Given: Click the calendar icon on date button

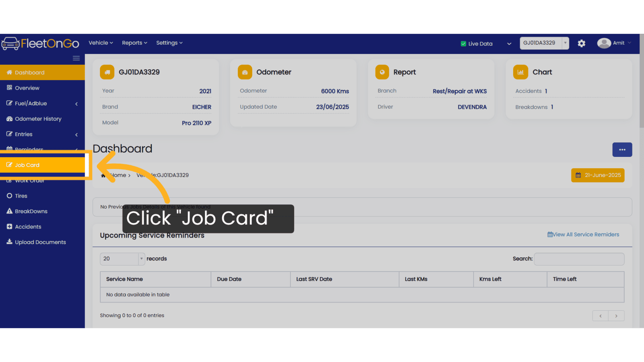Looking at the screenshot, I should click(x=578, y=175).
